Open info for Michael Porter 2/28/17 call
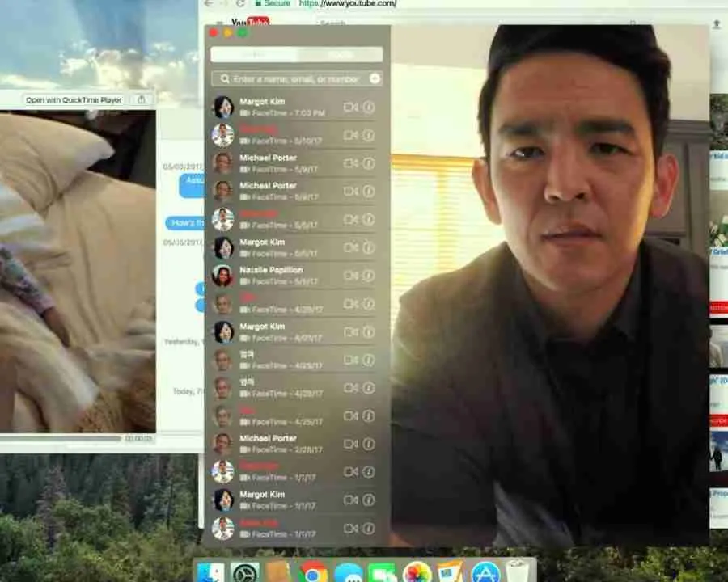Viewport: 728px width, 582px height. coord(369,444)
